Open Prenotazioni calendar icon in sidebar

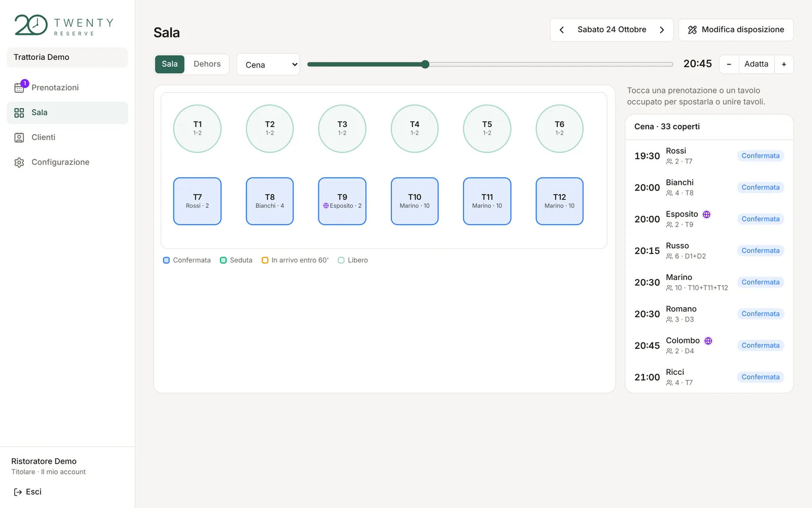point(19,88)
